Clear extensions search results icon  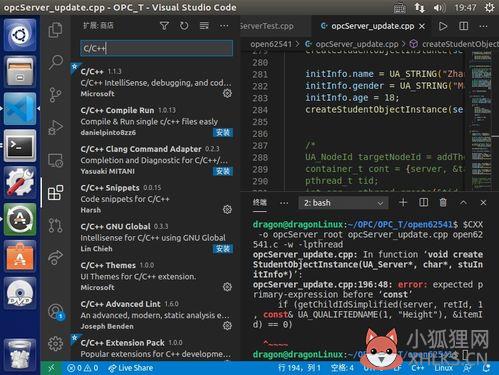click(204, 26)
